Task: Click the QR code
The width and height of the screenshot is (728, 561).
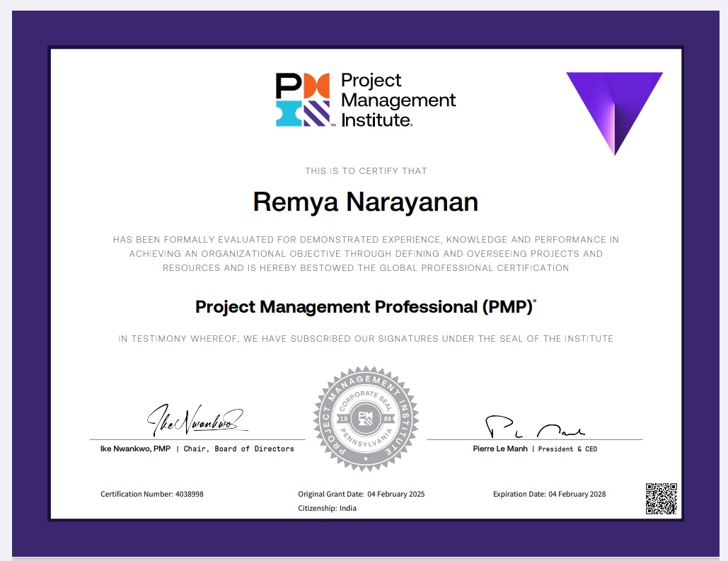Action: tap(661, 499)
